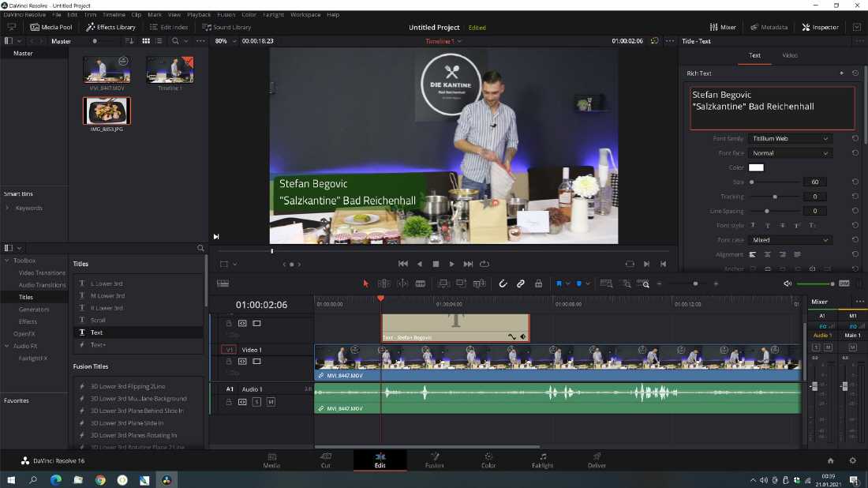Open Chrome from the Windows taskbar
The height and width of the screenshot is (488, 868).
pyautogui.click(x=100, y=480)
